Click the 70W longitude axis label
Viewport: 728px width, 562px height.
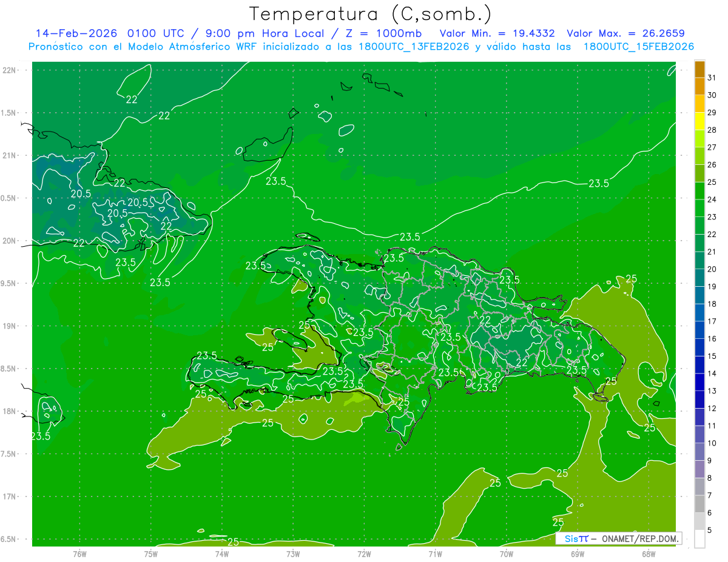507,554
